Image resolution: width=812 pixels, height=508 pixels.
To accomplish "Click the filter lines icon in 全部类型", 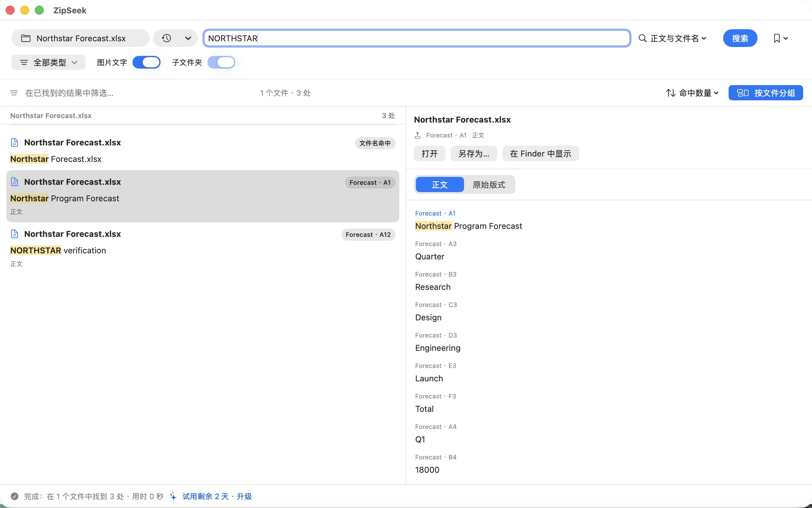I will 24,63.
